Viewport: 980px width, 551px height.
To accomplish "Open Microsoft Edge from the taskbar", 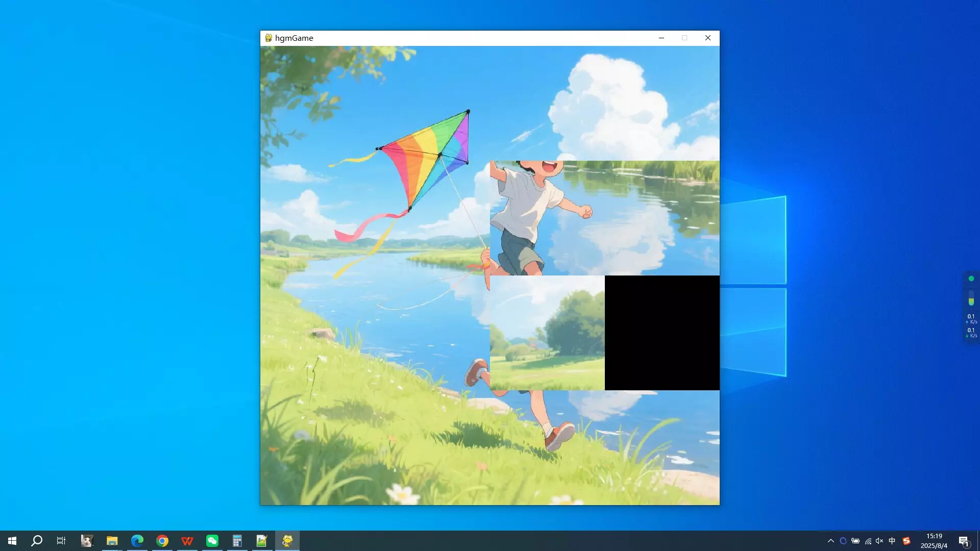I will [x=137, y=540].
